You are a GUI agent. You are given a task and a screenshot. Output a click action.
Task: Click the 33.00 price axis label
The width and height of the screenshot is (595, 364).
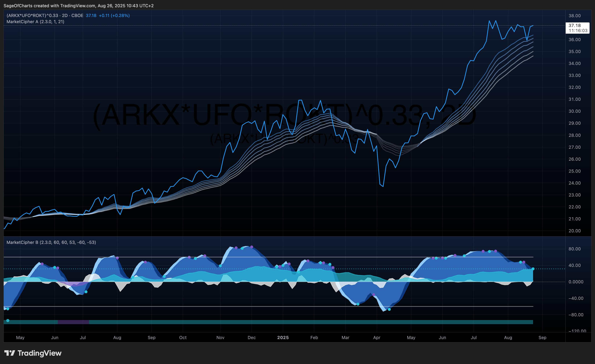pyautogui.click(x=575, y=75)
